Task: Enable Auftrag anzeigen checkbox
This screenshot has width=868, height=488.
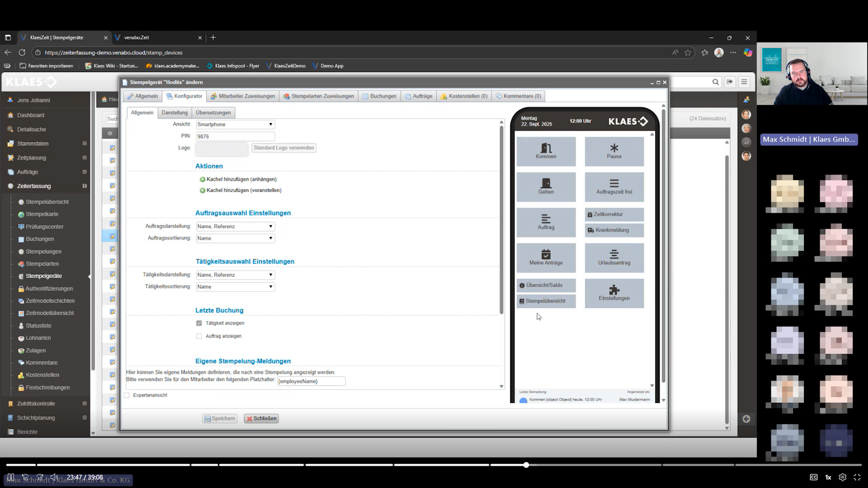Action: (x=199, y=336)
